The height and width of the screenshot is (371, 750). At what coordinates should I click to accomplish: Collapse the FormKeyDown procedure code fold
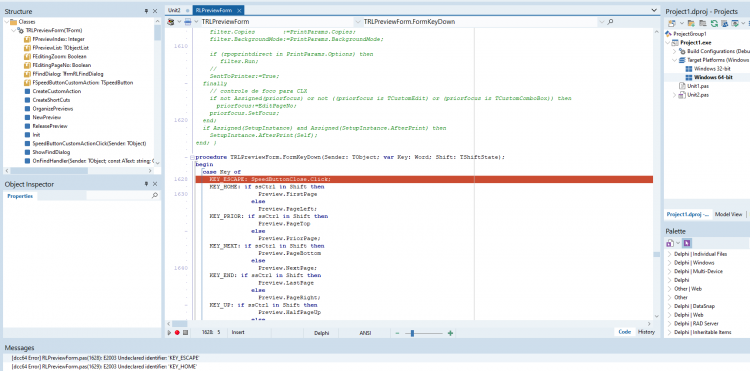click(x=191, y=157)
